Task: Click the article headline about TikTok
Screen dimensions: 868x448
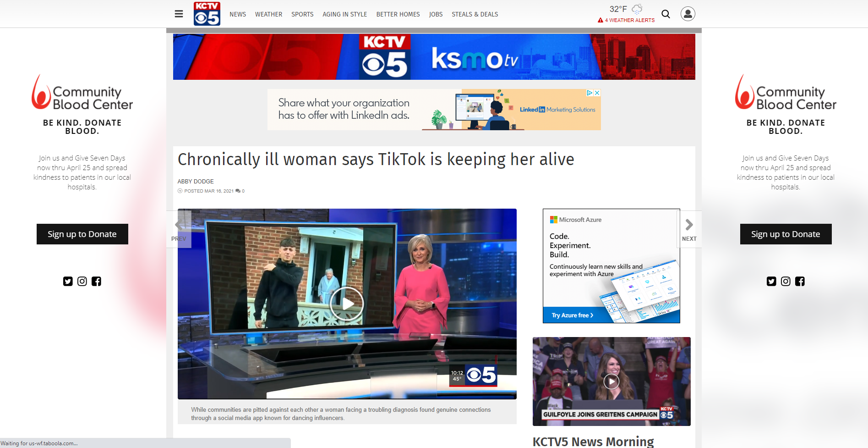Action: click(x=376, y=160)
